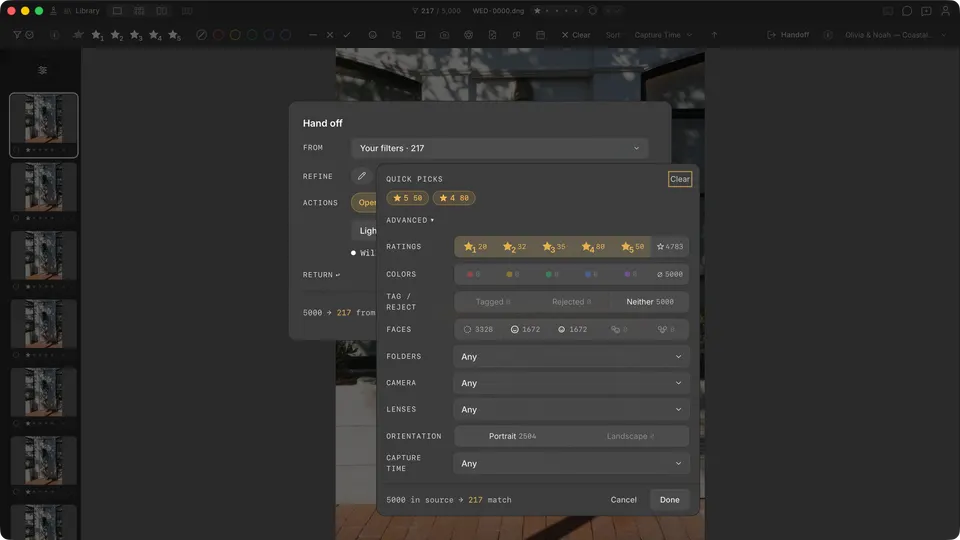
Task: Click the pencil edit icon beside Refine
Action: (362, 176)
